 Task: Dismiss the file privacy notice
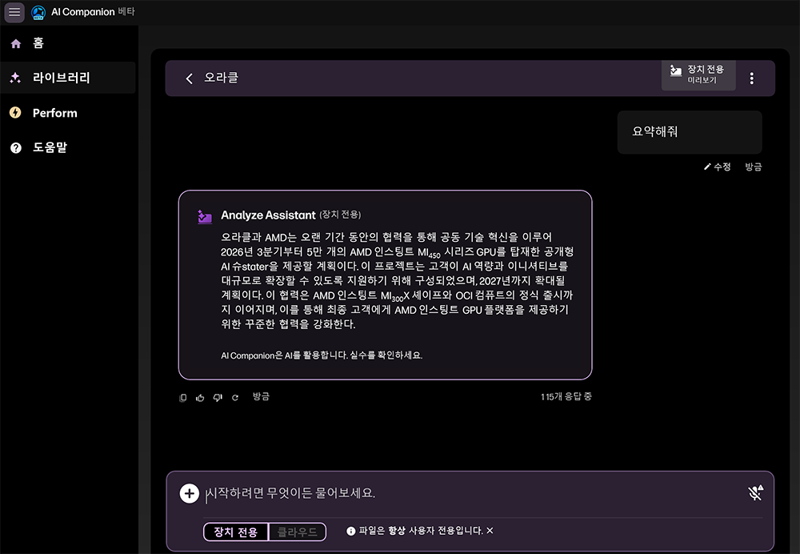490,531
